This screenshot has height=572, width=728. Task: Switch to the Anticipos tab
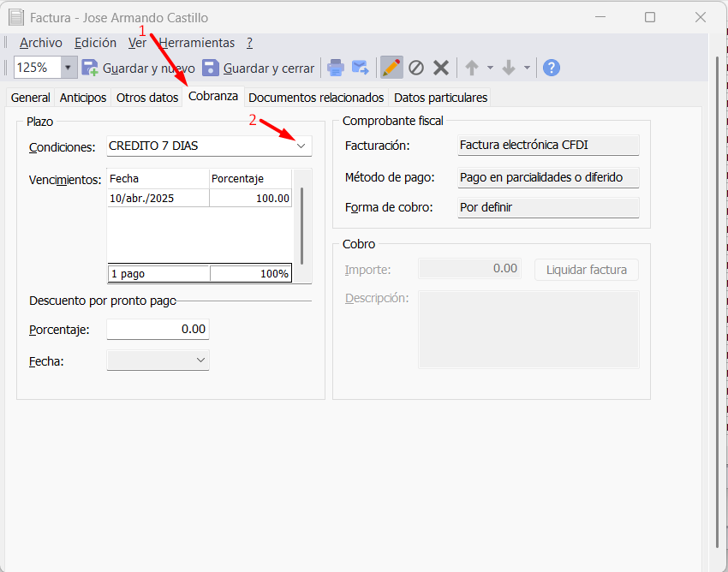point(83,98)
